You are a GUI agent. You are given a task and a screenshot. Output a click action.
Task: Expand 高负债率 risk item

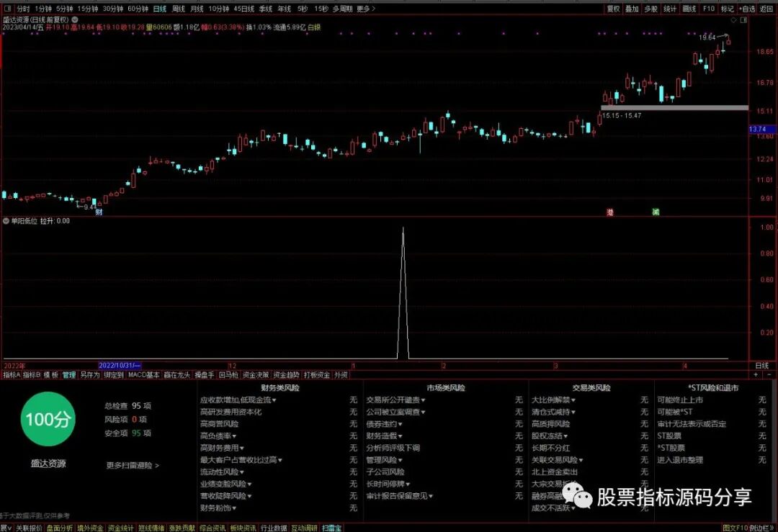(x=218, y=436)
